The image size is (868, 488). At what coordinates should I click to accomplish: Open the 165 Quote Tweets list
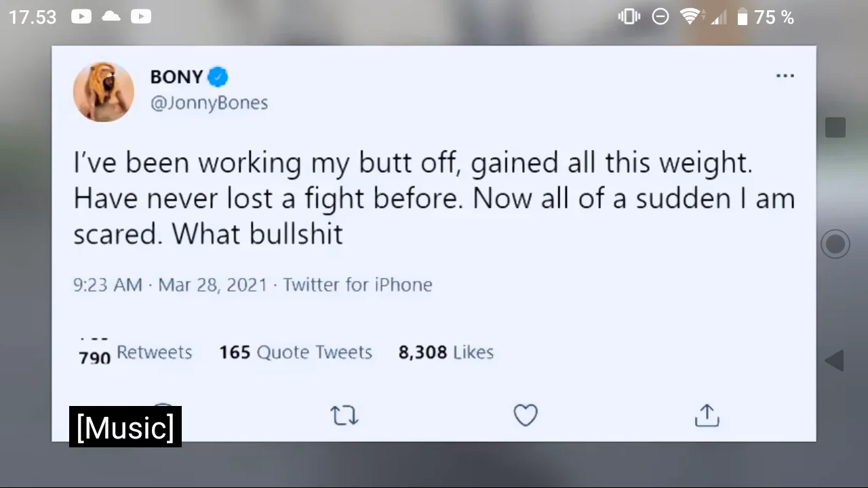pos(296,352)
